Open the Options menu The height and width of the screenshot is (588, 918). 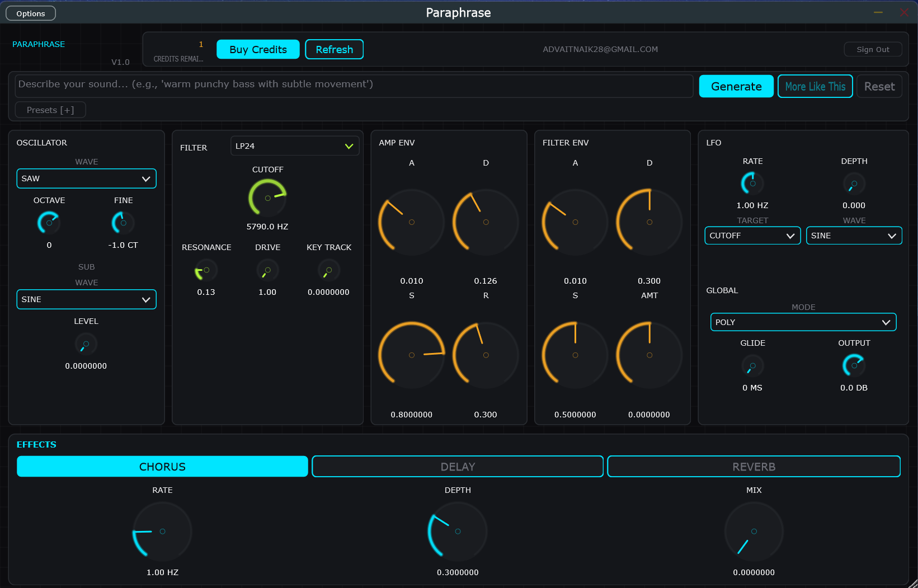click(x=30, y=13)
